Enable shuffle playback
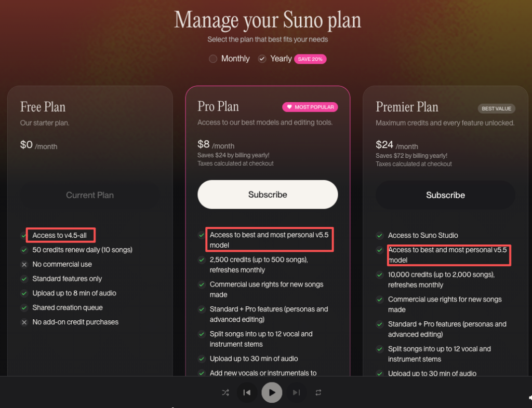Viewport: 532px width, 408px height. pos(225,392)
